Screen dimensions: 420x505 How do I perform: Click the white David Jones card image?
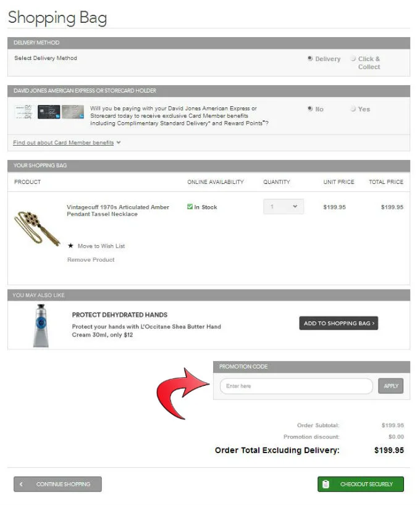(x=24, y=112)
